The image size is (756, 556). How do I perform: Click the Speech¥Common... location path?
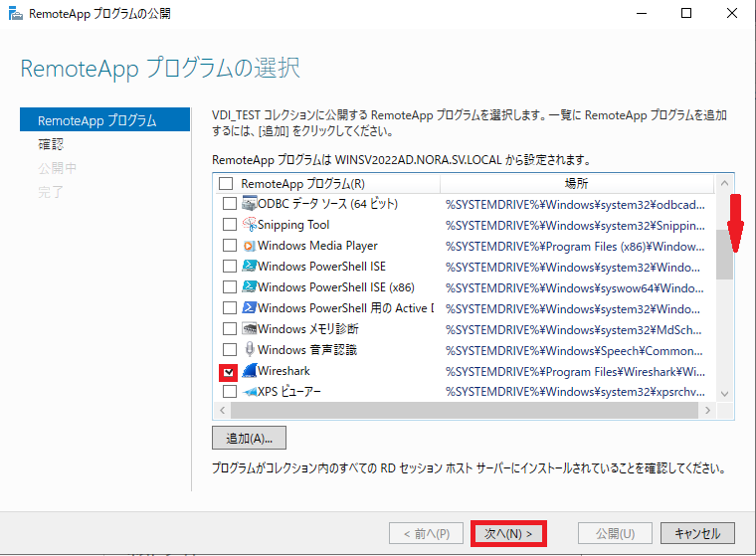(574, 350)
